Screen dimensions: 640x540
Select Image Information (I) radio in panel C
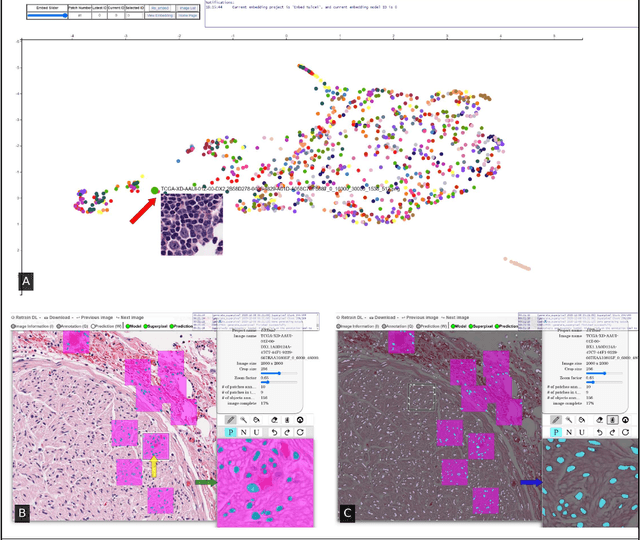[x=339, y=327]
